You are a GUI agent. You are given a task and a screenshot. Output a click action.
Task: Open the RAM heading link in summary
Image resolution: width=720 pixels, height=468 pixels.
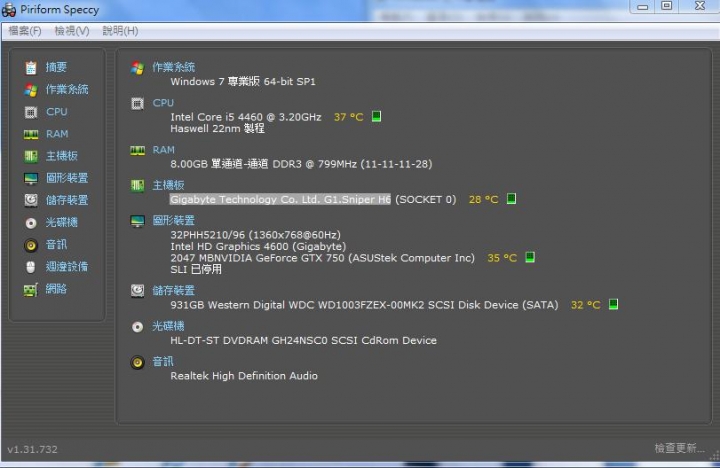click(163, 150)
